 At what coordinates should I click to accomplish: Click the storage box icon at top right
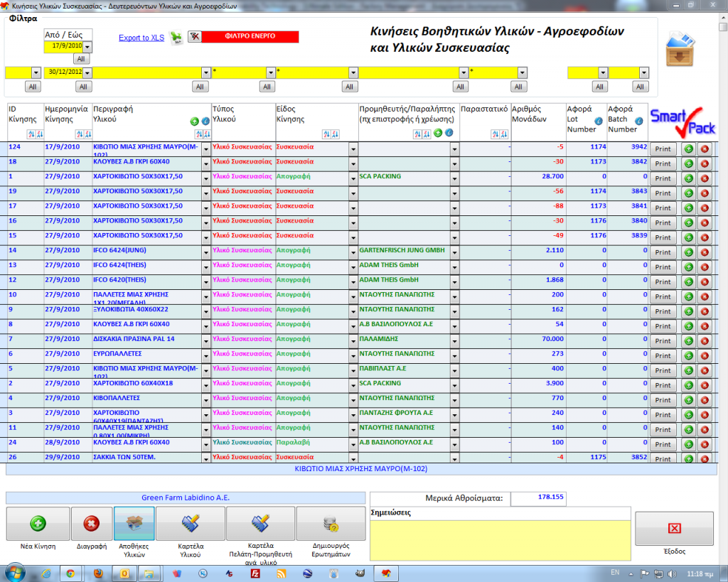coord(680,49)
